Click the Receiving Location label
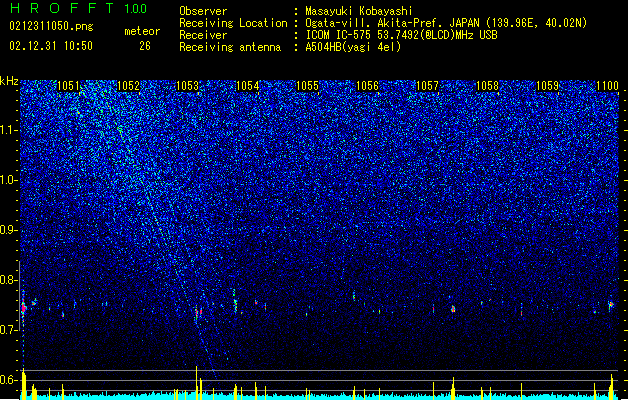Viewport: 629px width, 400px height. tap(233, 23)
